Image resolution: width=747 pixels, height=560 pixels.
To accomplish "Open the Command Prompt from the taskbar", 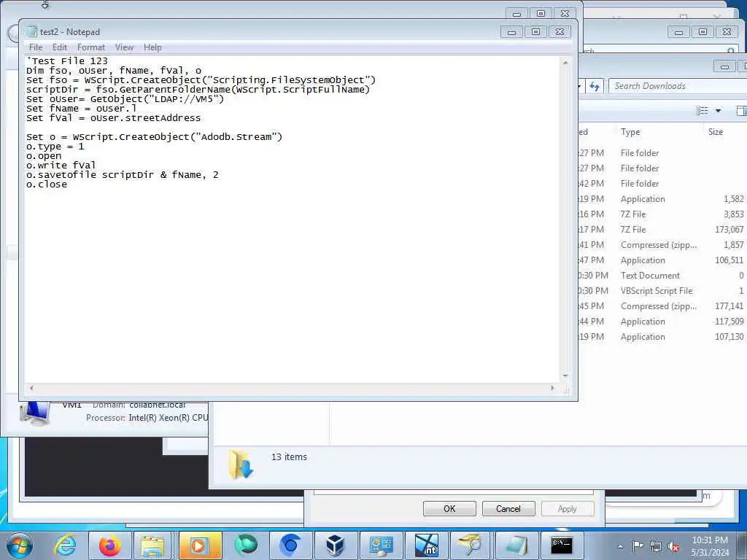I will [x=562, y=545].
